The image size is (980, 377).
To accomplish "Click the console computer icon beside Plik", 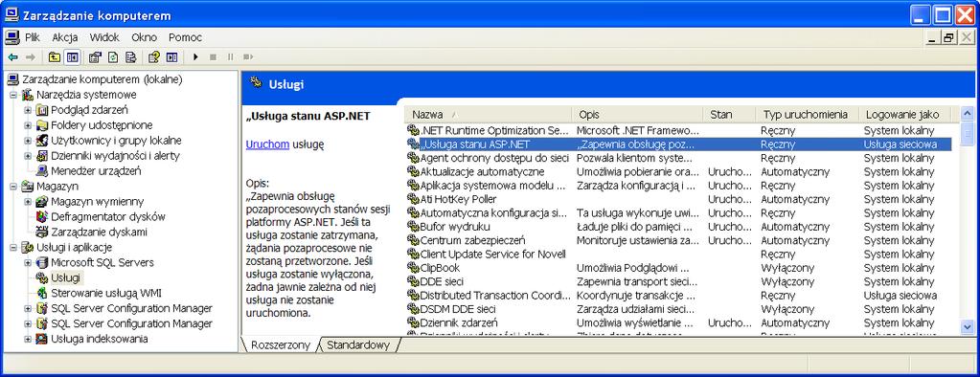I will pyautogui.click(x=11, y=37).
